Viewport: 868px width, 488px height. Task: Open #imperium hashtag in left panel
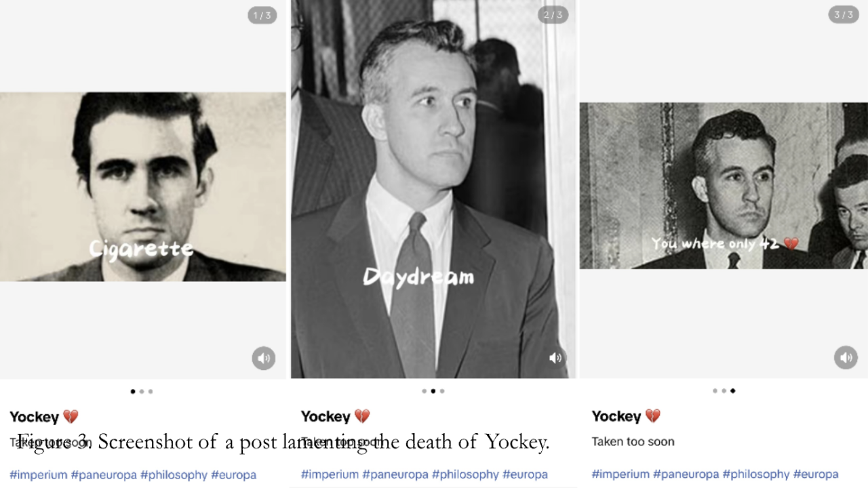click(x=39, y=474)
